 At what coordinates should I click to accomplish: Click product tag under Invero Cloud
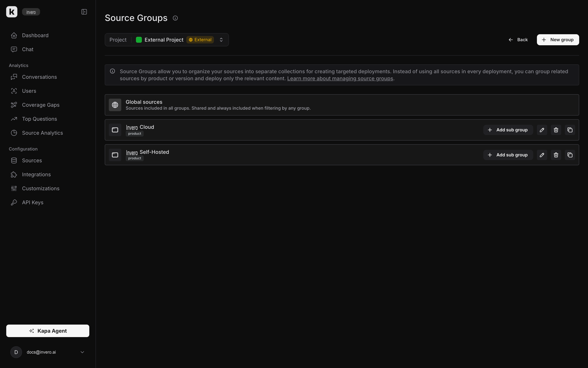[135, 134]
